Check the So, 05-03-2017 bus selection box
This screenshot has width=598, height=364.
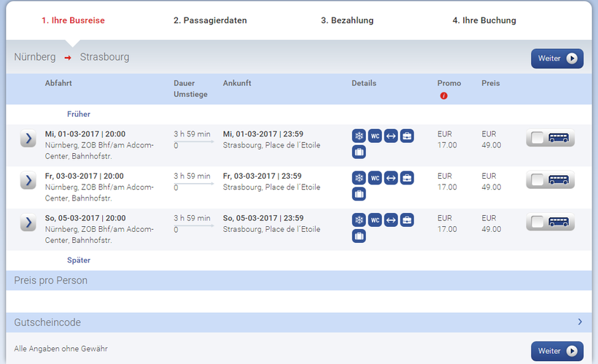click(538, 222)
